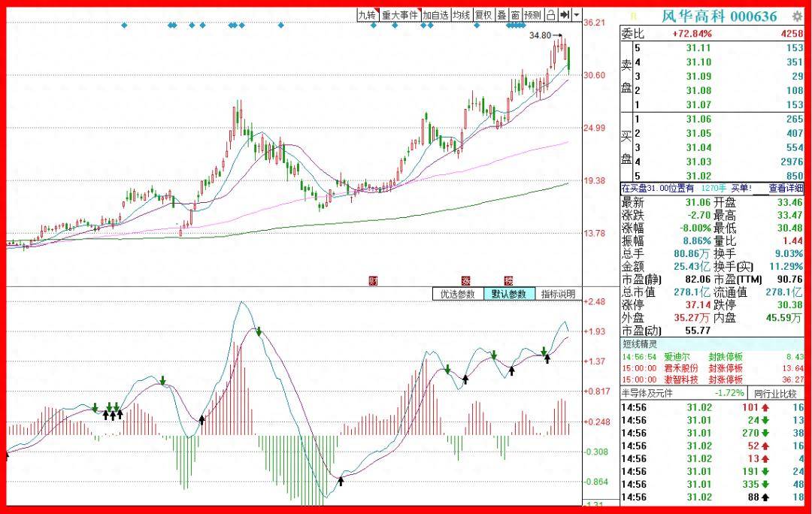
Task: Click buy level 4 price 31.03
Action: (698, 162)
